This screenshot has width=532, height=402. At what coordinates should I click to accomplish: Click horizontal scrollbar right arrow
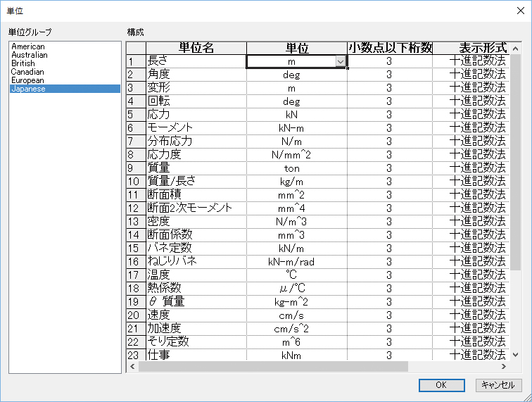click(504, 366)
